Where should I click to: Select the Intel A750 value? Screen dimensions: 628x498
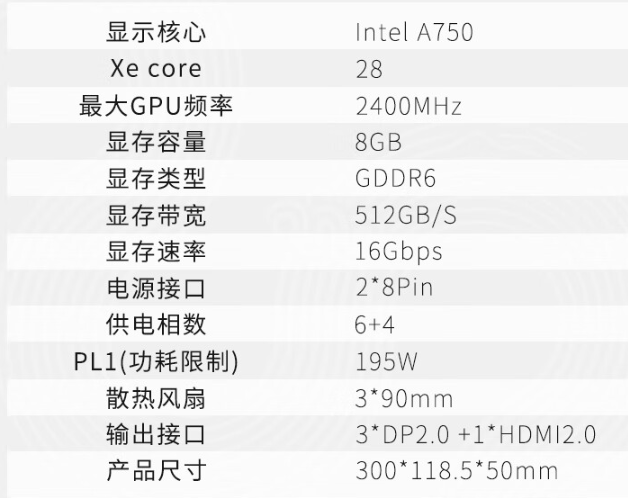[414, 33]
